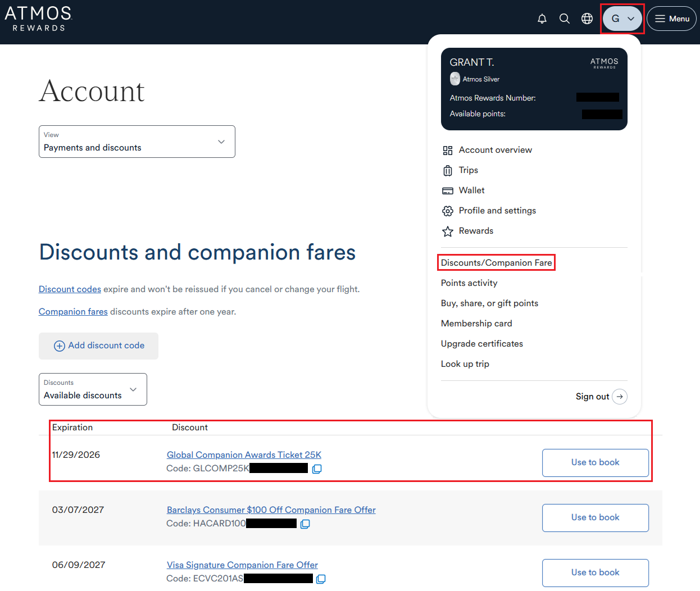700x591 pixels.
Task: Use to book the 03/07/2027 discount
Action: click(596, 518)
